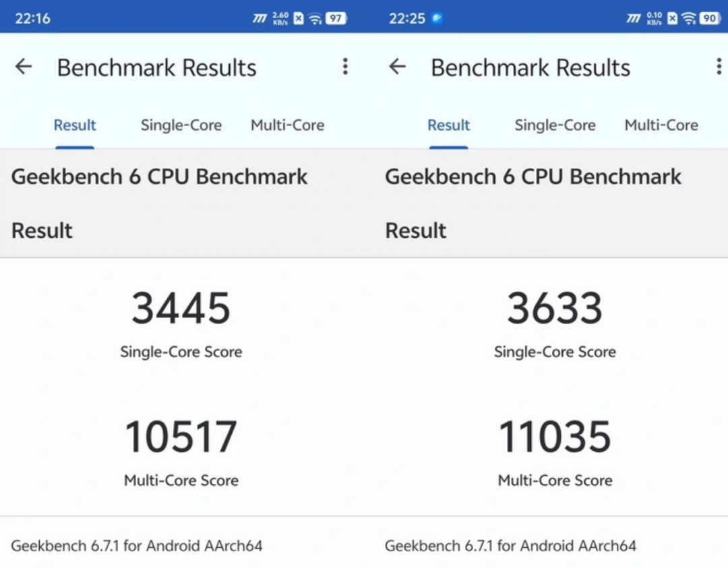Tap battery indicator showing 97

(336, 19)
